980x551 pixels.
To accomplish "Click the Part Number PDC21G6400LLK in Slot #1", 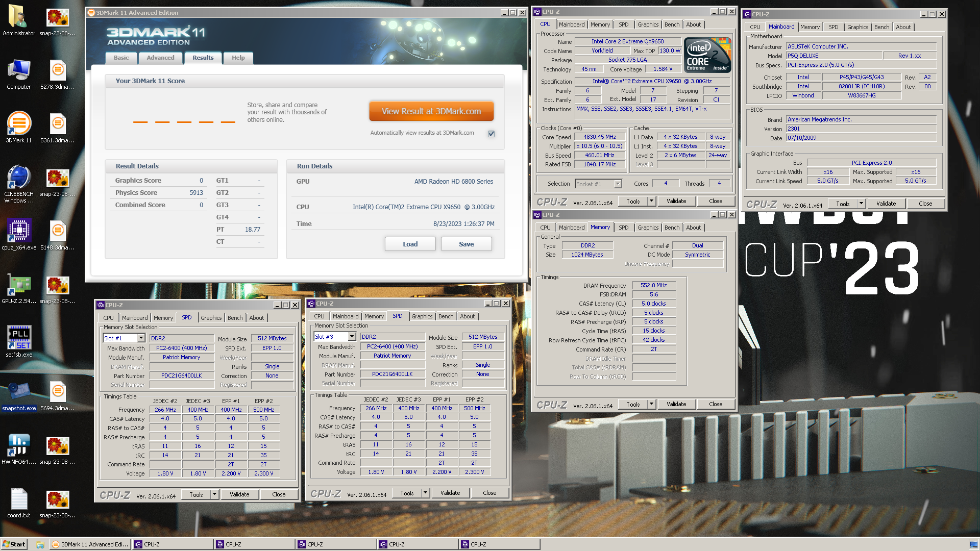I will (181, 375).
